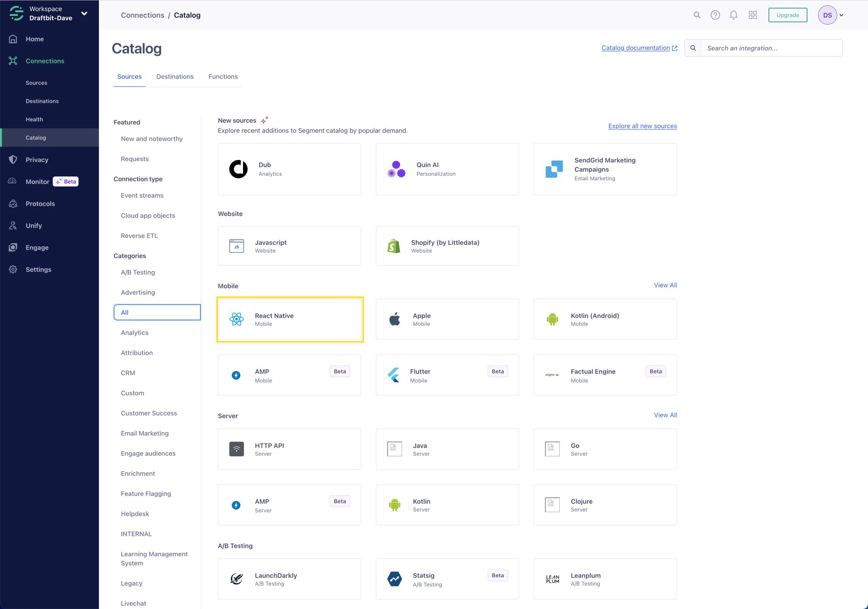Viewport: 868px width, 609px height.
Task: Open the Go server source card
Action: (x=605, y=449)
